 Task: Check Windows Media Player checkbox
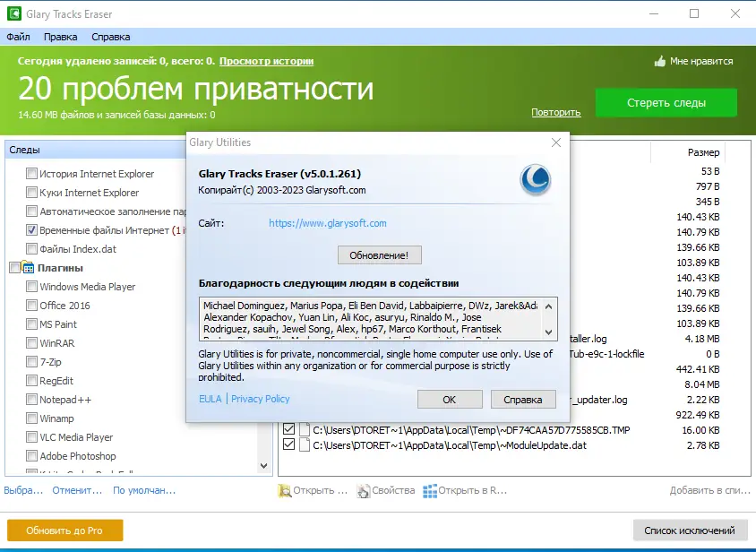(x=31, y=286)
